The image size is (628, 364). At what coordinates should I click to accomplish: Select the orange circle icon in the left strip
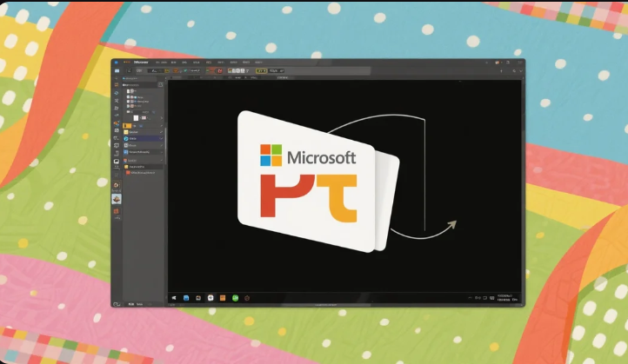[x=117, y=185]
